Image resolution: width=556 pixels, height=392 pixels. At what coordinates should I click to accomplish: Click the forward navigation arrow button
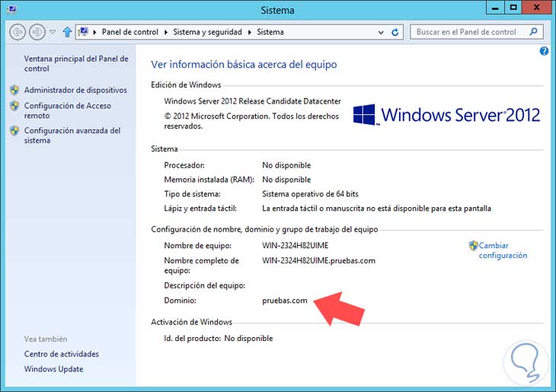[37, 32]
